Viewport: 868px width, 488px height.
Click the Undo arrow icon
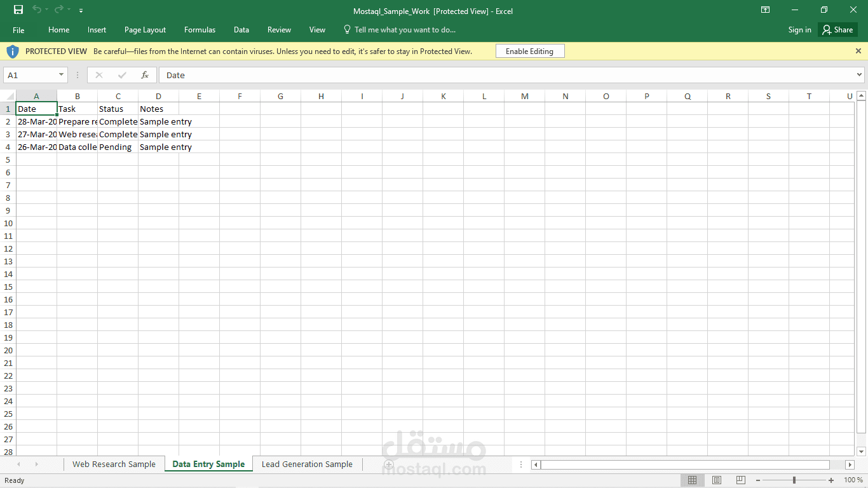[37, 10]
